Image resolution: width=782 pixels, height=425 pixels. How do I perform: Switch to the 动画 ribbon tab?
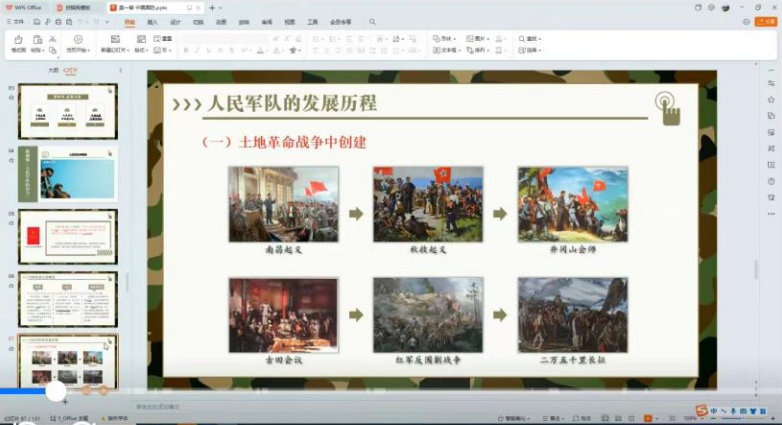pyautogui.click(x=221, y=22)
